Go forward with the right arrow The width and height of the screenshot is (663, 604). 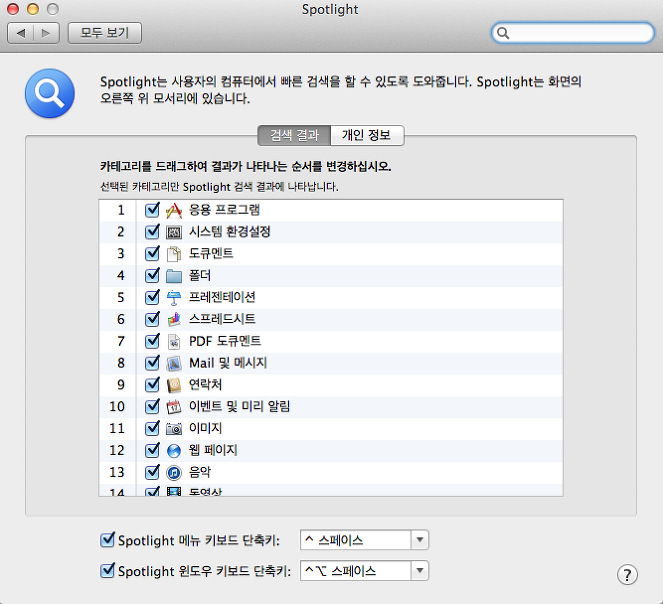[46, 33]
